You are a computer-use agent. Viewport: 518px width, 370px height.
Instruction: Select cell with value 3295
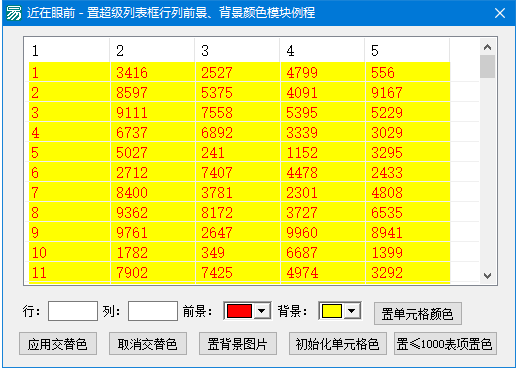coord(408,152)
